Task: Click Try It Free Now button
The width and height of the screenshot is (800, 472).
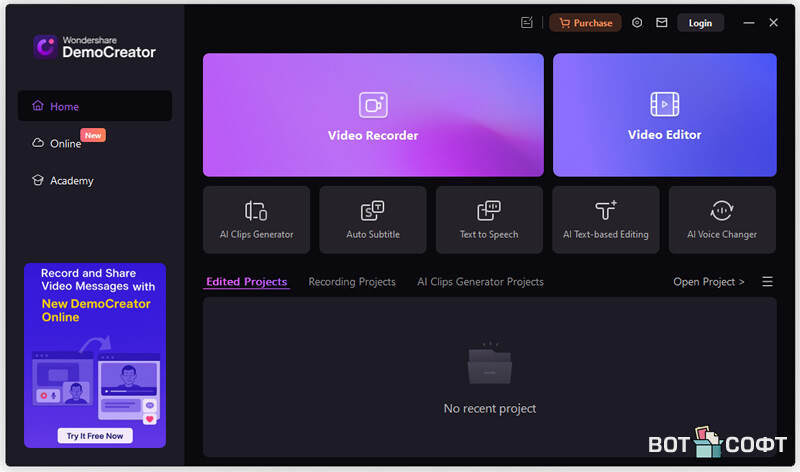Action: pos(95,436)
